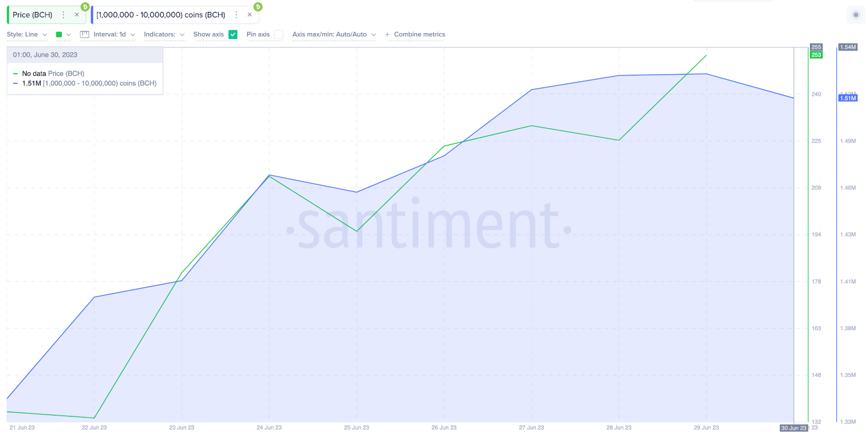868x435 pixels.
Task: Open three-dot menu for the coins (BCH) metric
Action: [236, 15]
